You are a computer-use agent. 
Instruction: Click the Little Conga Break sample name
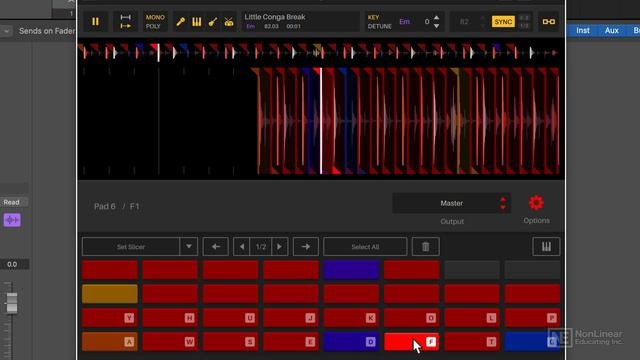(x=275, y=17)
